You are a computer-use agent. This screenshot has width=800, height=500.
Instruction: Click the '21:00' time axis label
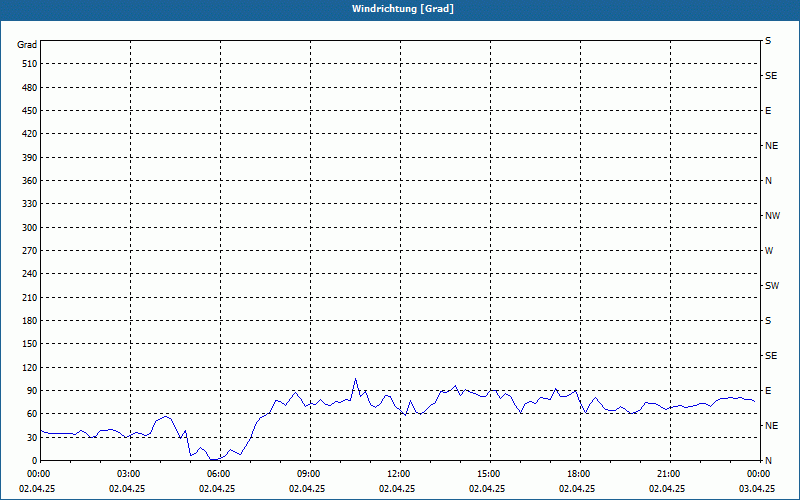click(670, 474)
